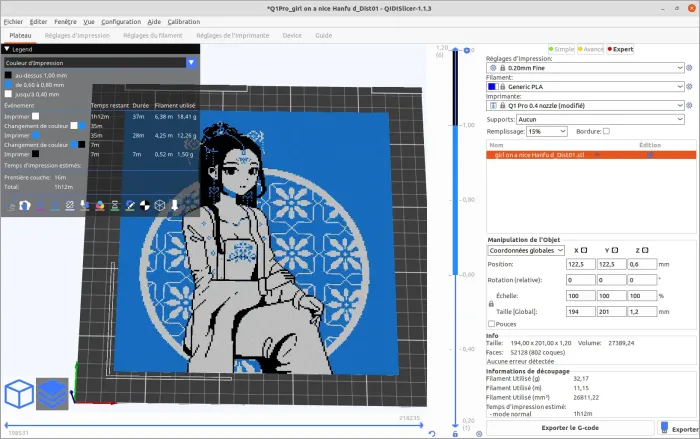This screenshot has width=700, height=439.
Task: Toggle custom G-code pencil icon
Action: click(x=130, y=205)
